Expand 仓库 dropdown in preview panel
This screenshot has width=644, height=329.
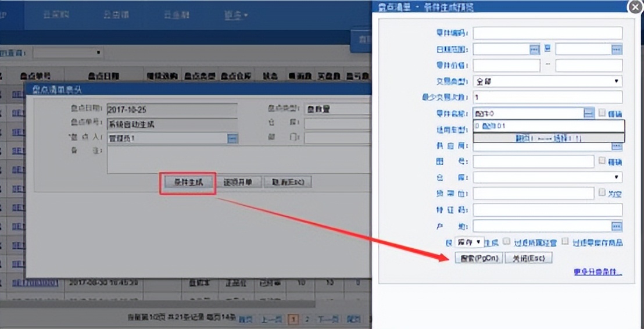click(548, 177)
